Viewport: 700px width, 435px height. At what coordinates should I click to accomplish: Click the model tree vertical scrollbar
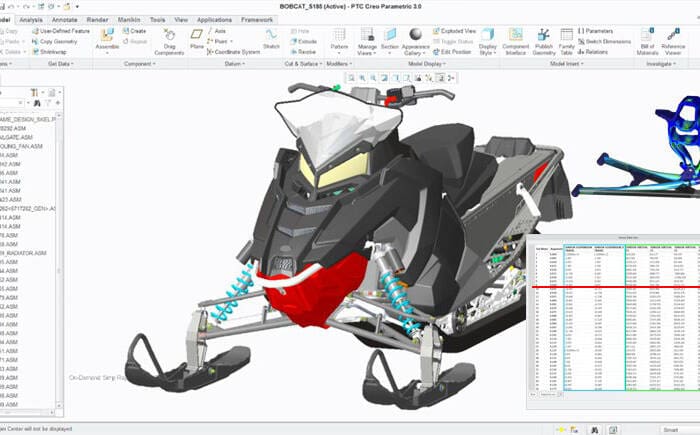59,261
